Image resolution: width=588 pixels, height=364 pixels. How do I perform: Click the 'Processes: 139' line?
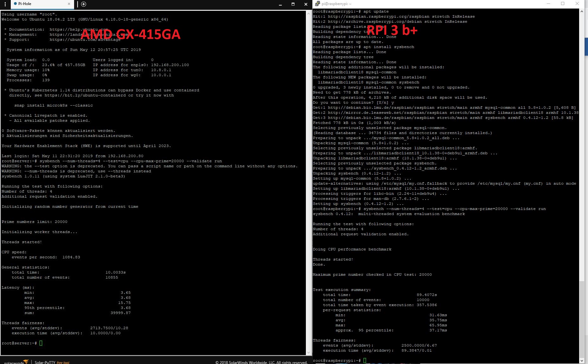(28, 80)
